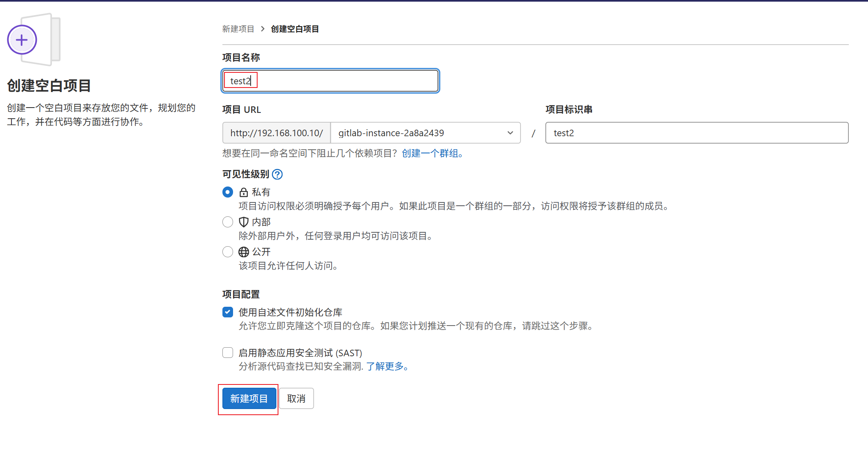Select the 公开 public visibility option
This screenshot has height=454, width=868.
(x=228, y=252)
